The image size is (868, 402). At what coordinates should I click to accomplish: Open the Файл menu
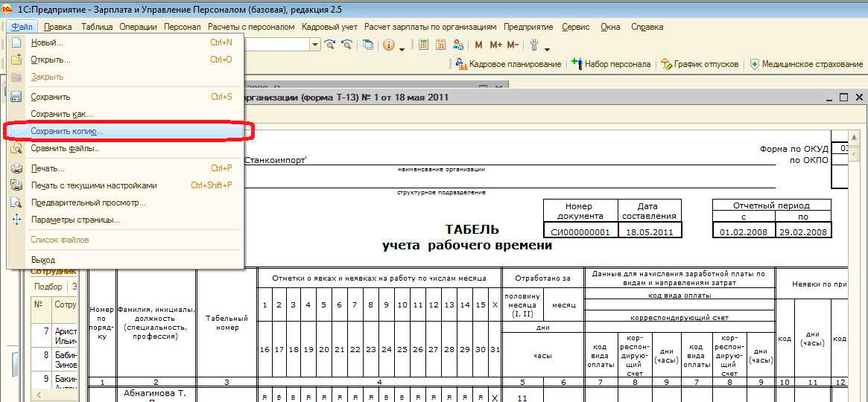[22, 27]
